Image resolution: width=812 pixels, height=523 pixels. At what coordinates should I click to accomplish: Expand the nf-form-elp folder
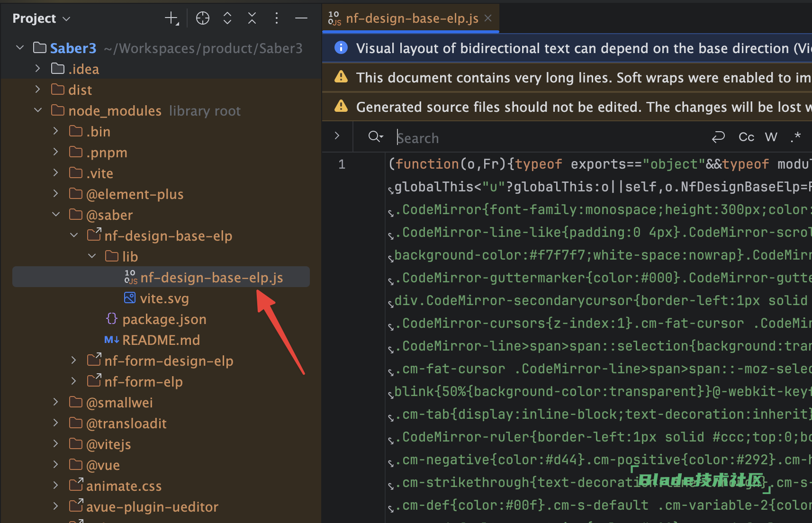point(74,381)
